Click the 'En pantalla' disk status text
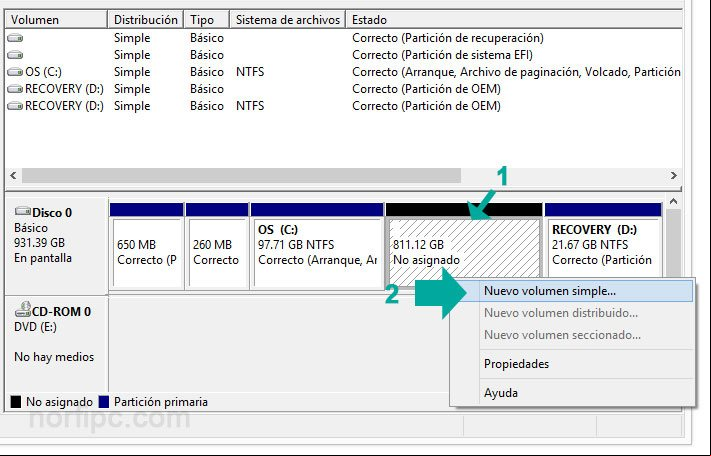 [43, 258]
